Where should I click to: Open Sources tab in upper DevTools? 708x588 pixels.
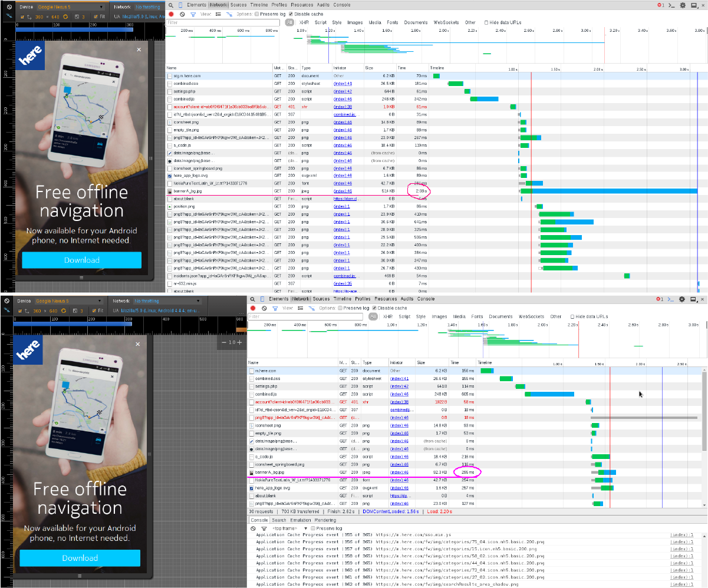[x=238, y=5]
